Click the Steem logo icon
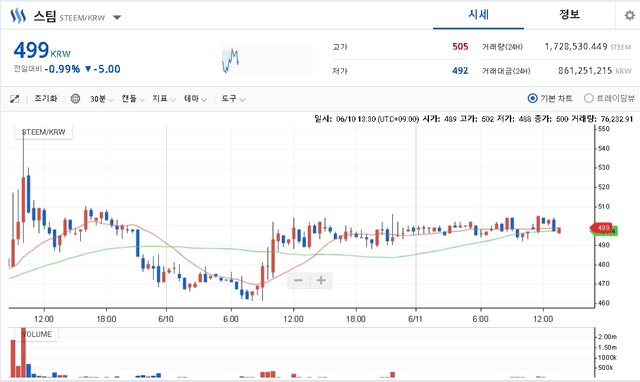The height and width of the screenshot is (382, 640). 18,16
